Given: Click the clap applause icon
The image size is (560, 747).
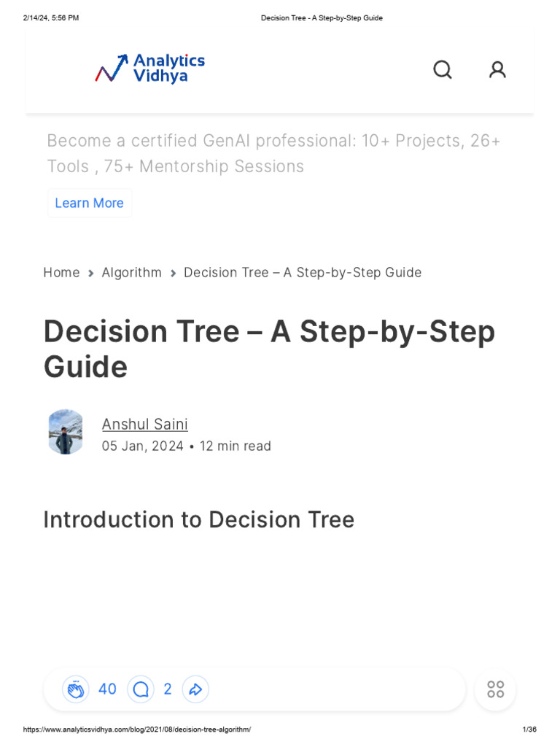Looking at the screenshot, I should 75,689.
